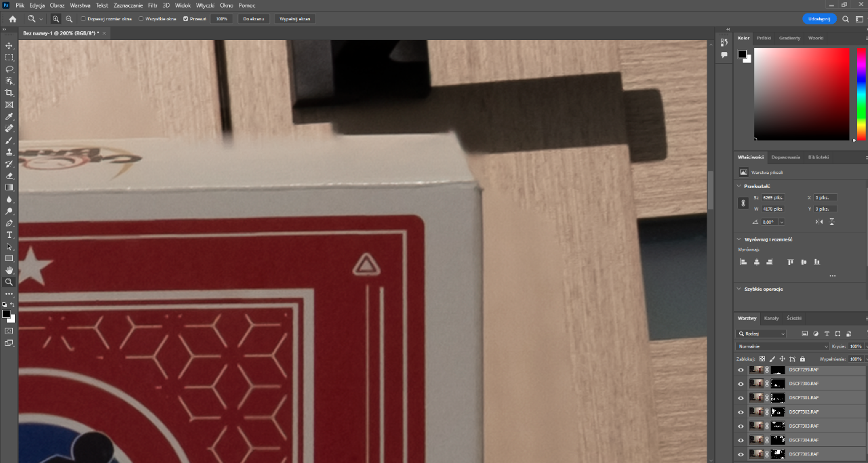This screenshot has width=868, height=463.
Task: Open the 'Rodzaj' layer filter dropdown
Action: coord(761,334)
